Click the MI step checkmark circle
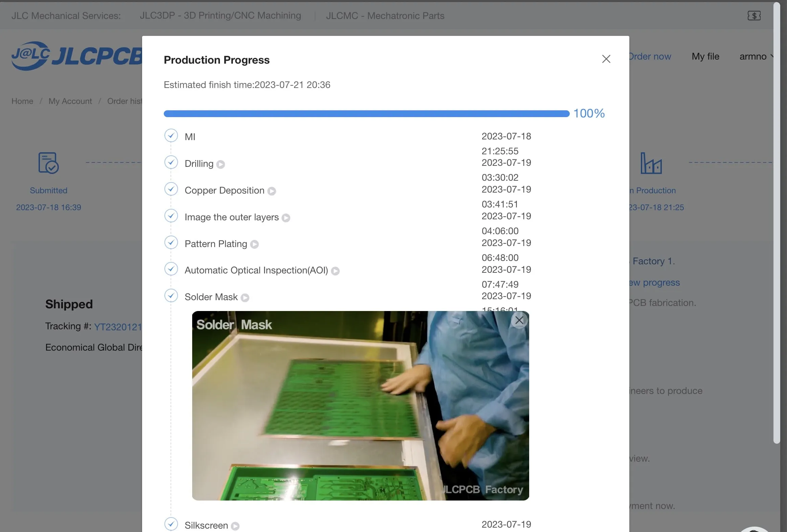Image resolution: width=787 pixels, height=532 pixels. 171,135
